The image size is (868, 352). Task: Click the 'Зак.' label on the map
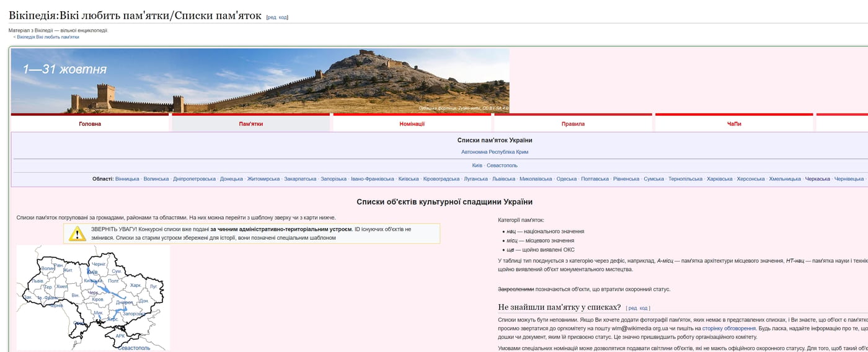pyautogui.click(x=27, y=297)
